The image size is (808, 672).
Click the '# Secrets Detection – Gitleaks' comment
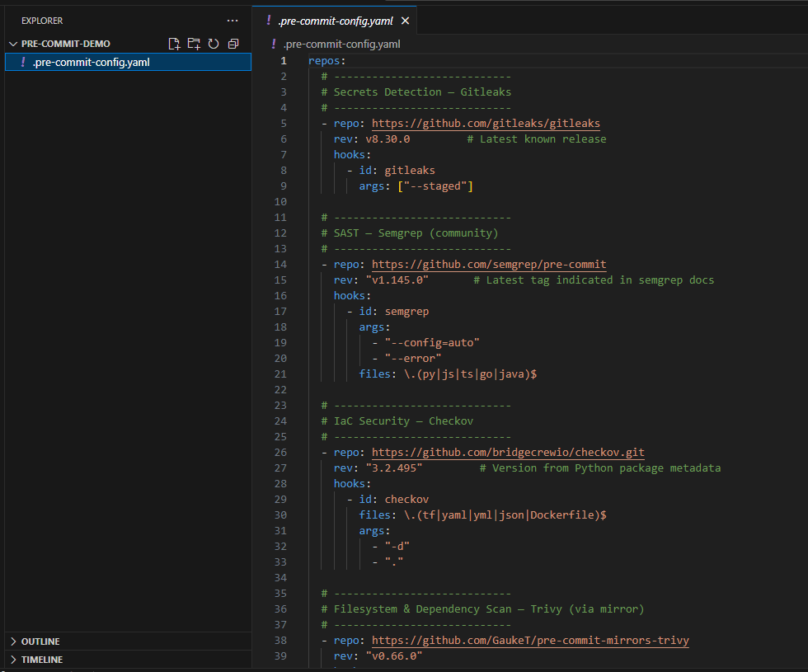pyautogui.click(x=416, y=92)
